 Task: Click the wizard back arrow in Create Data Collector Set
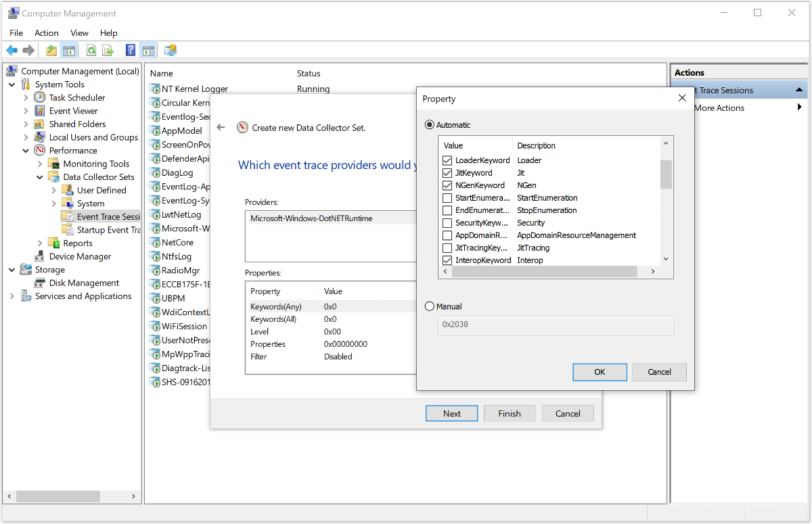pos(221,127)
